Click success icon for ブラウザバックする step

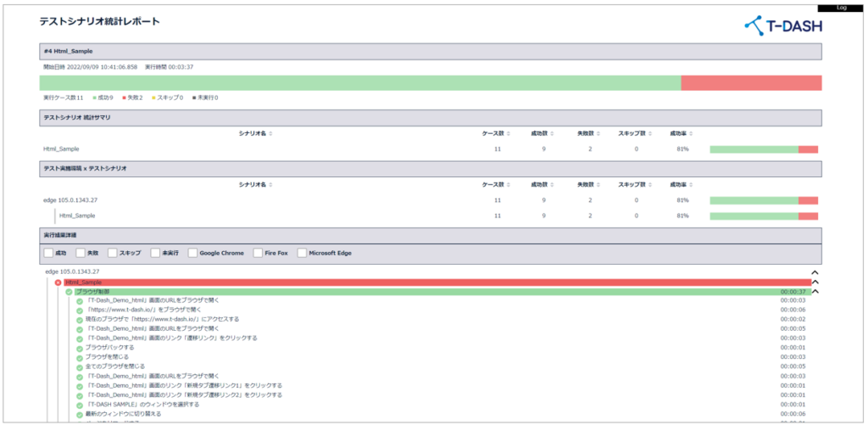click(80, 347)
